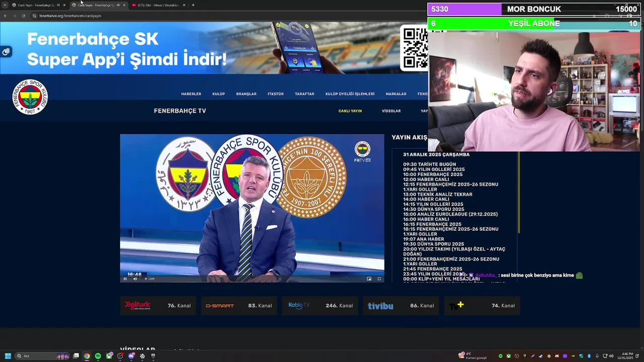Close the YouTube Gibi - Yılmaz tab
This screenshot has height=362, width=644.
(184, 5)
